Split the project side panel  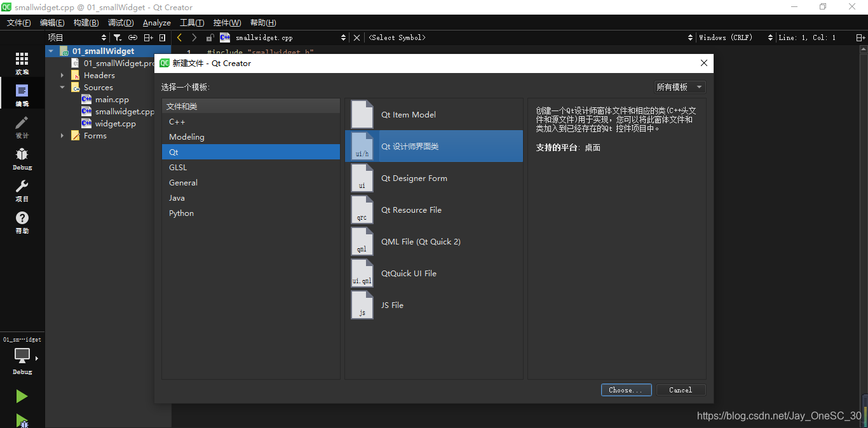coord(149,37)
